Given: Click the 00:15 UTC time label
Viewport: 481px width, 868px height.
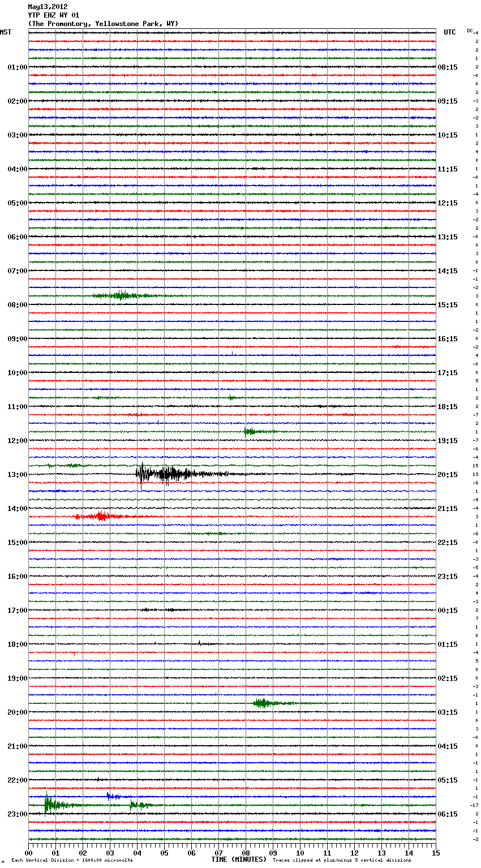Looking at the screenshot, I should [448, 611].
